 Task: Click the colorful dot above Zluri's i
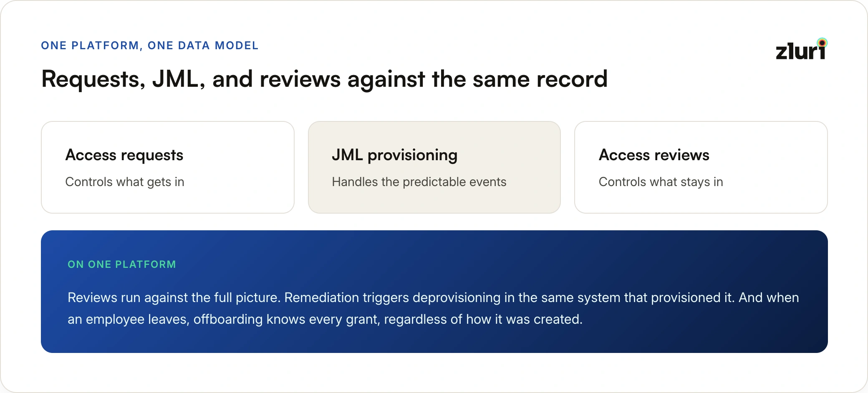click(822, 43)
